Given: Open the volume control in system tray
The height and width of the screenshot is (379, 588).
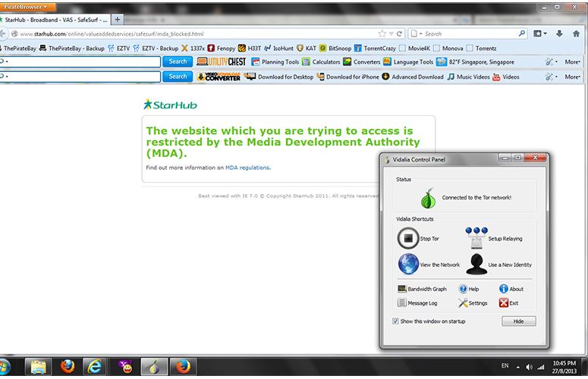Looking at the screenshot, I should click(x=529, y=367).
